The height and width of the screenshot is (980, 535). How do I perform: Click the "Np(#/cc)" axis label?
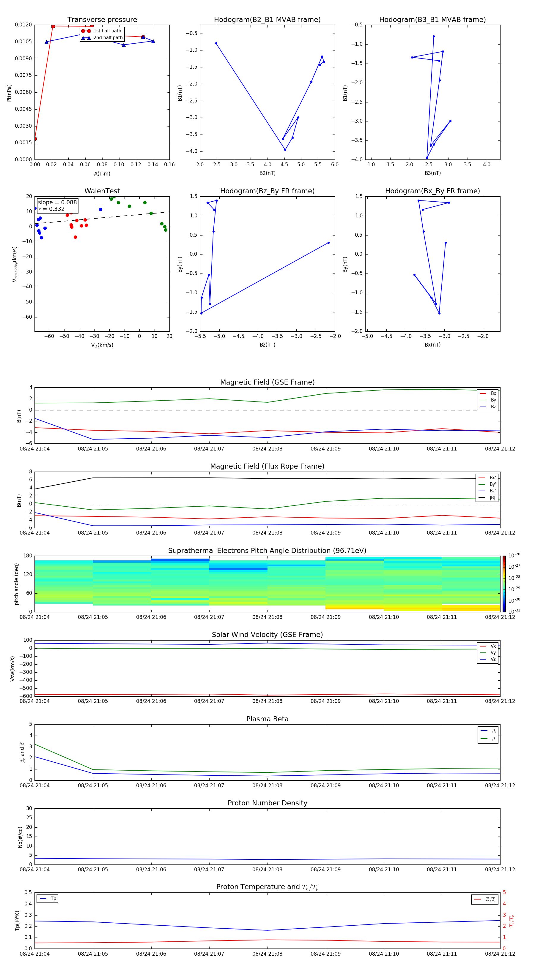(20, 837)
